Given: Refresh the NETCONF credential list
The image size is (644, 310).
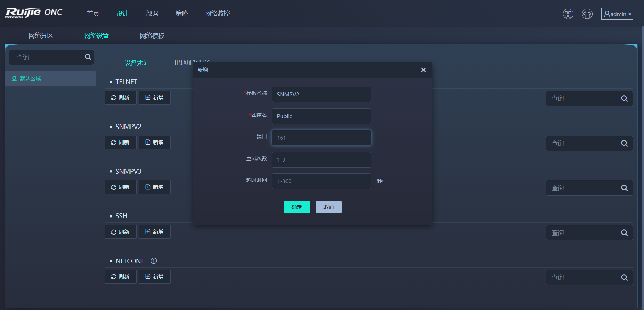Looking at the screenshot, I should 120,277.
